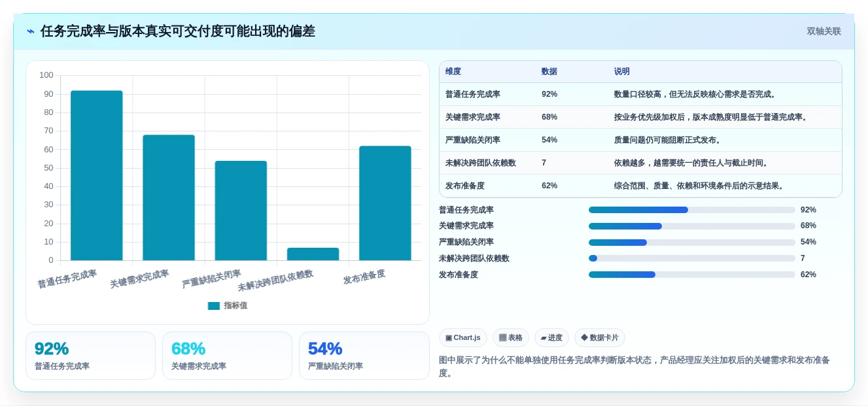868x406 pixels.
Task: Select the 发布准备度 table row cell
Action: coord(465,186)
